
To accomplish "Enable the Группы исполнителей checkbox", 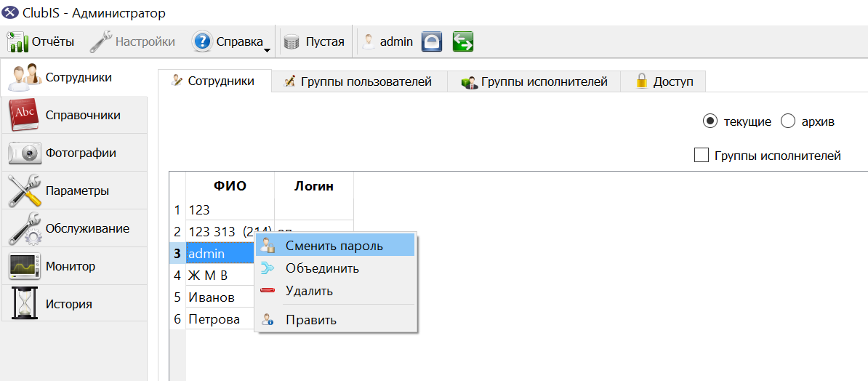I will point(702,156).
